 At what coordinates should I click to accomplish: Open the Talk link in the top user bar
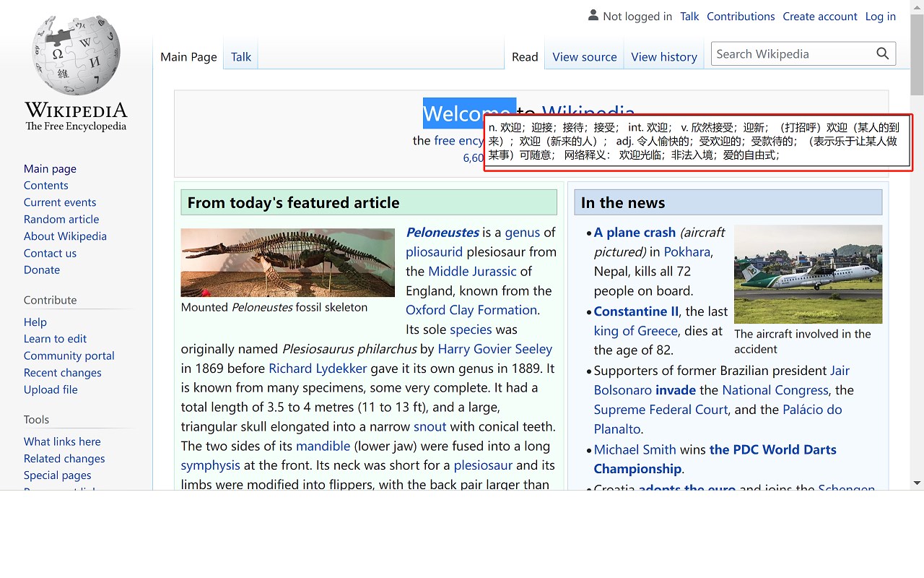click(x=689, y=16)
